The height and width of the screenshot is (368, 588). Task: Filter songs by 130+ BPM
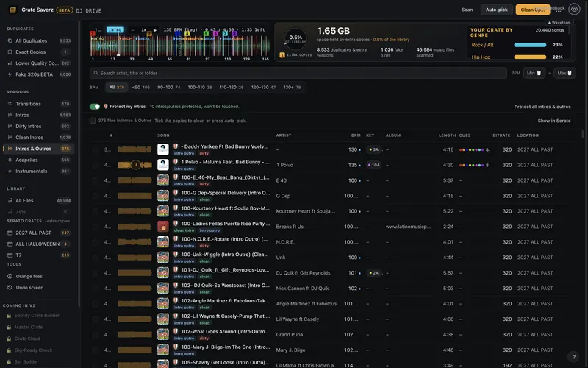pos(292,87)
